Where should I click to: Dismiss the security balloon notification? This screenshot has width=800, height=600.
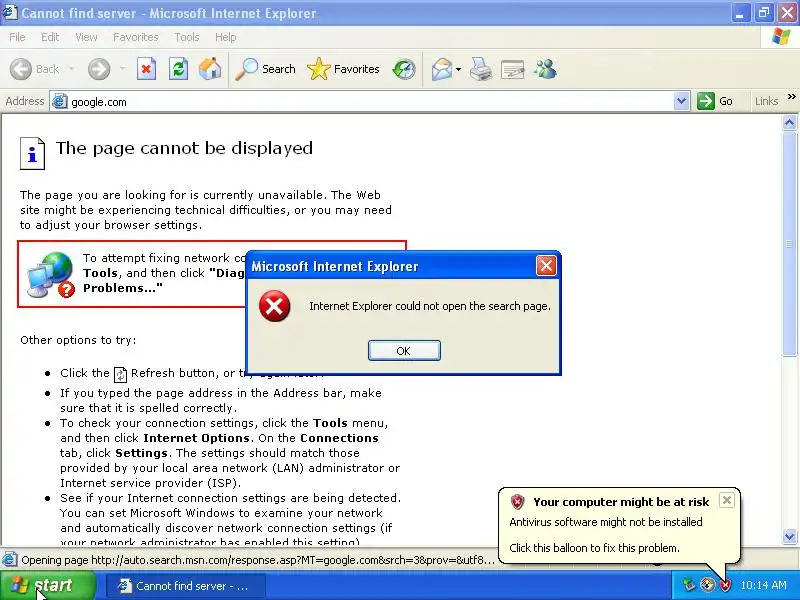[727, 500]
